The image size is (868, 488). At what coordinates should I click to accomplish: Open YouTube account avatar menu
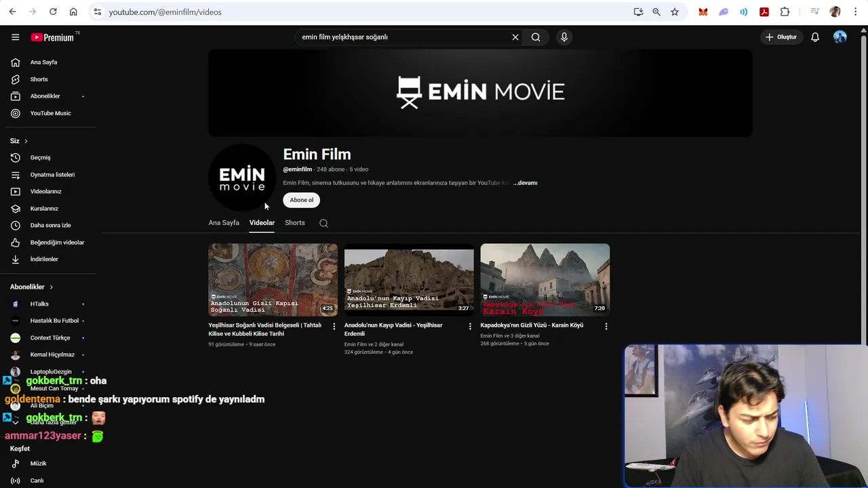[x=840, y=37]
